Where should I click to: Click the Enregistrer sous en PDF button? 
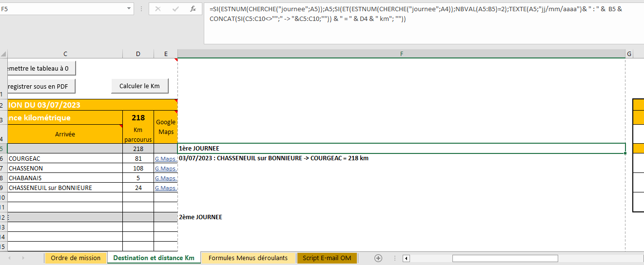pyautogui.click(x=38, y=87)
